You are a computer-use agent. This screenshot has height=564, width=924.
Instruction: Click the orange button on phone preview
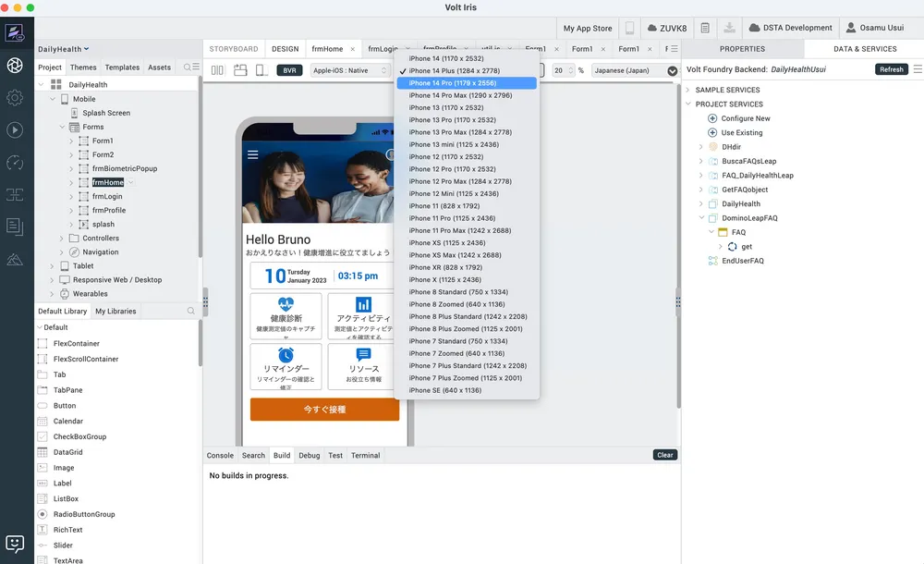tap(324, 410)
